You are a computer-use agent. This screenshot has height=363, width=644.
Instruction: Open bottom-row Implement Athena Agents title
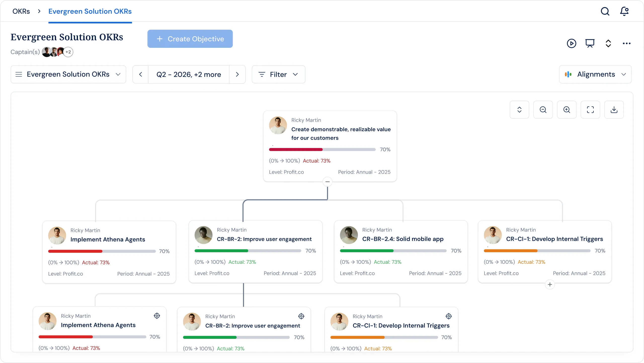(98, 325)
